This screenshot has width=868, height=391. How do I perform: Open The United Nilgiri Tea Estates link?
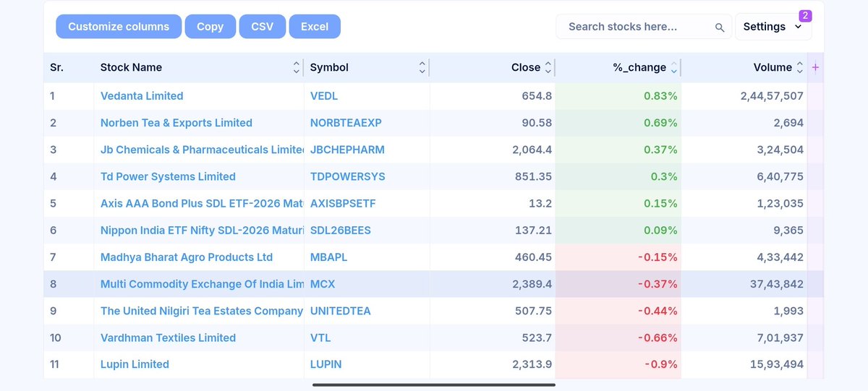click(x=203, y=311)
